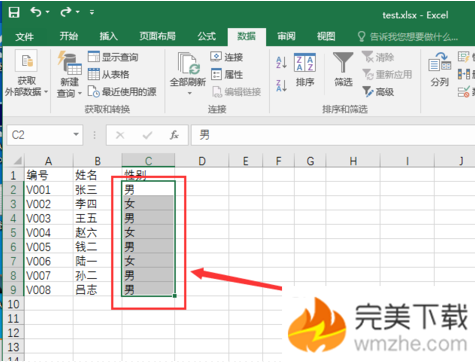Toggle the 筛选 filter funnel
This screenshot has height=362, width=475.
point(343,69)
